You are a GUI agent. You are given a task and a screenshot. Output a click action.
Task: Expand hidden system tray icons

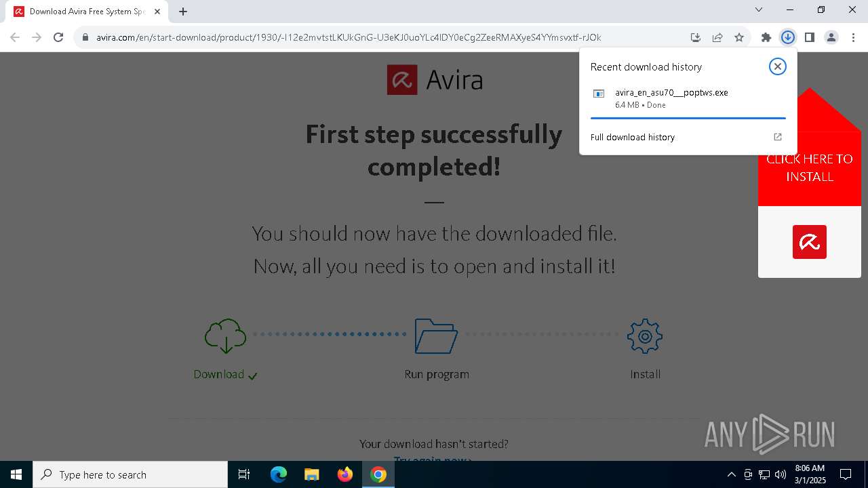731,474
